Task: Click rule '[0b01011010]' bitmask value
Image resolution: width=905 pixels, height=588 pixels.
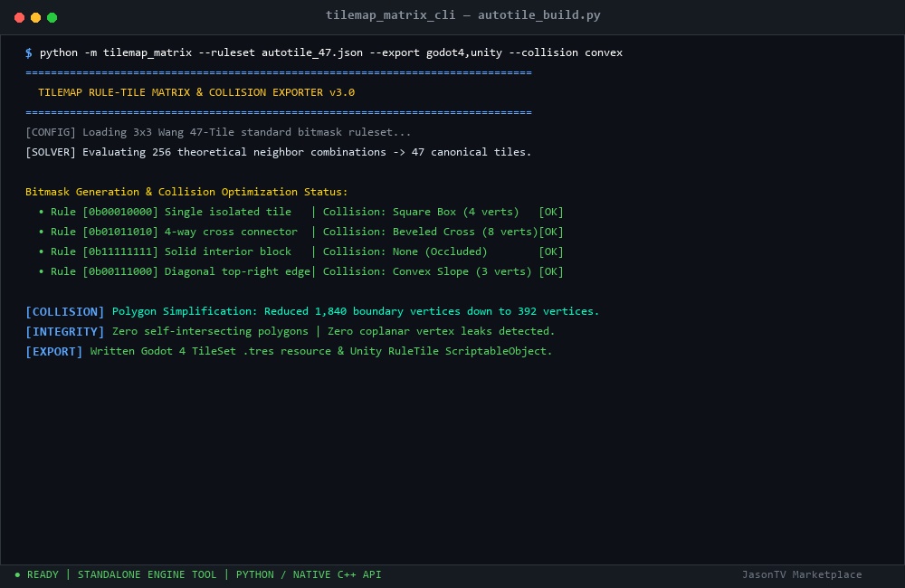Action: pos(120,232)
